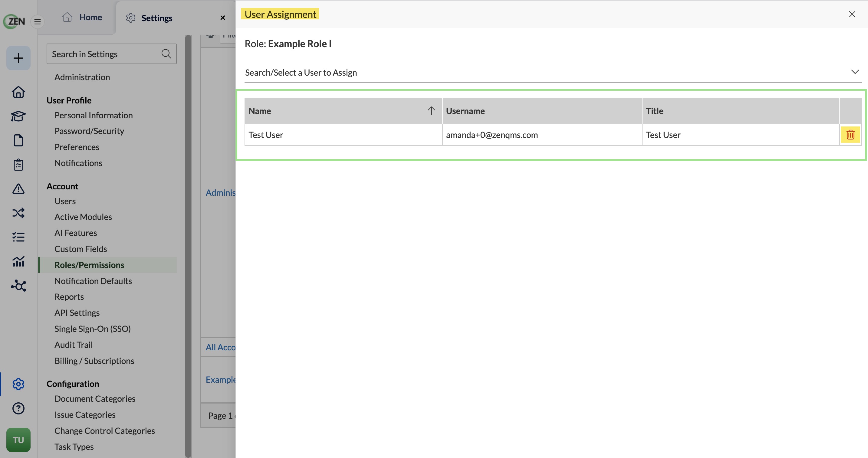
Task: Open the Training graduation cap icon
Action: point(18,116)
